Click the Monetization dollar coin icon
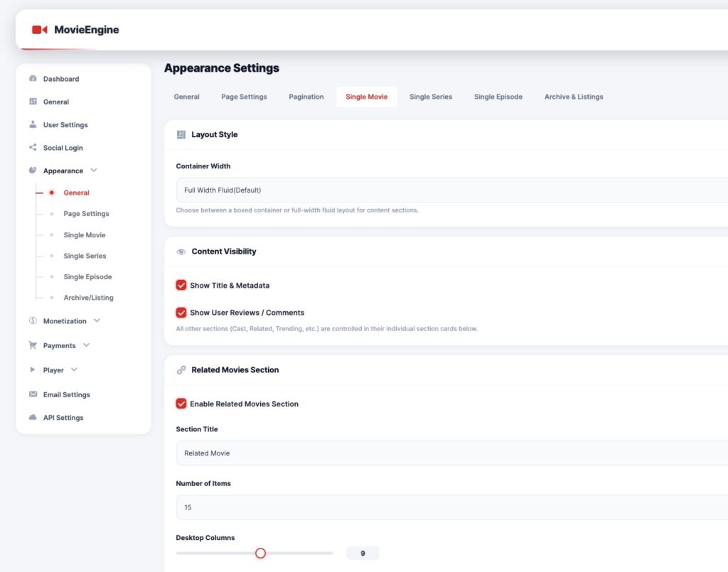Screen dimensions: 728x572 (x=33, y=321)
